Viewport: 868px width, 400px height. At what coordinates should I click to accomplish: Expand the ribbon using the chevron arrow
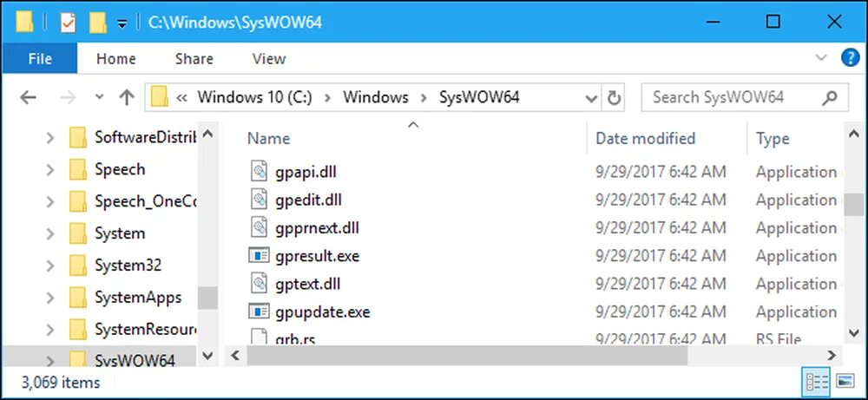click(821, 58)
